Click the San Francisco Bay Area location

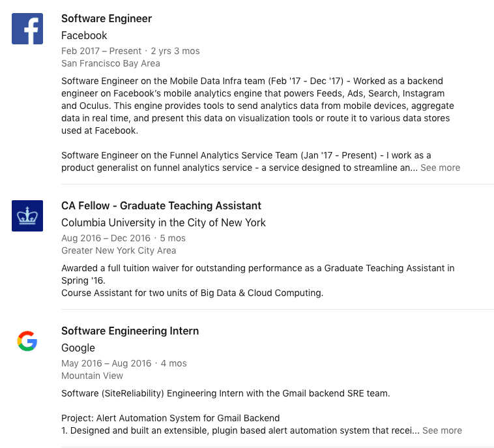pos(111,64)
